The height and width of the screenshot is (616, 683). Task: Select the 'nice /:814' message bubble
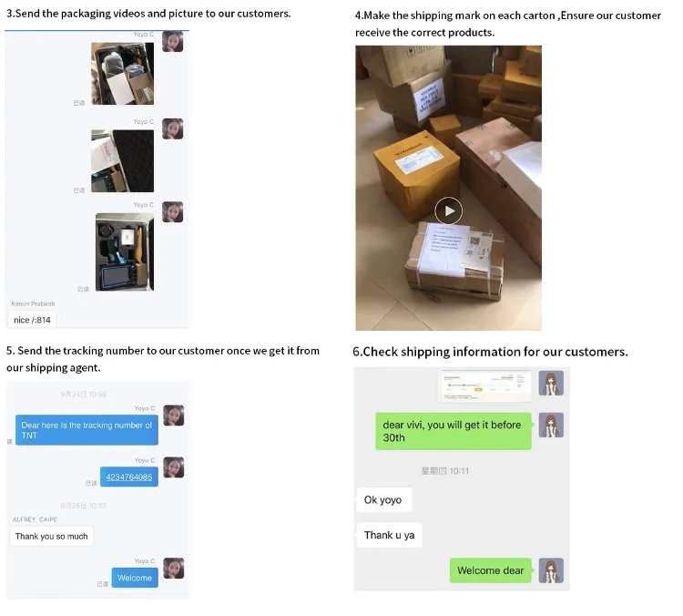pyautogui.click(x=32, y=320)
